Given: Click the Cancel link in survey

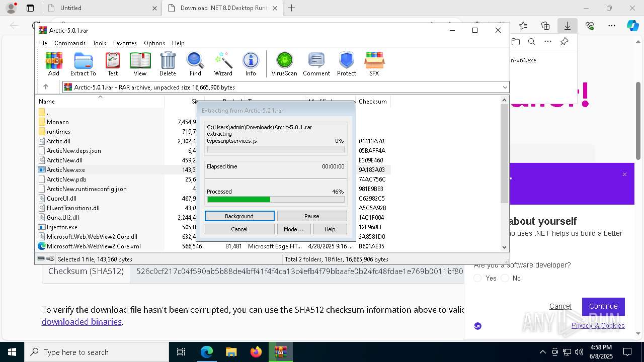Looking at the screenshot, I should [x=560, y=306].
